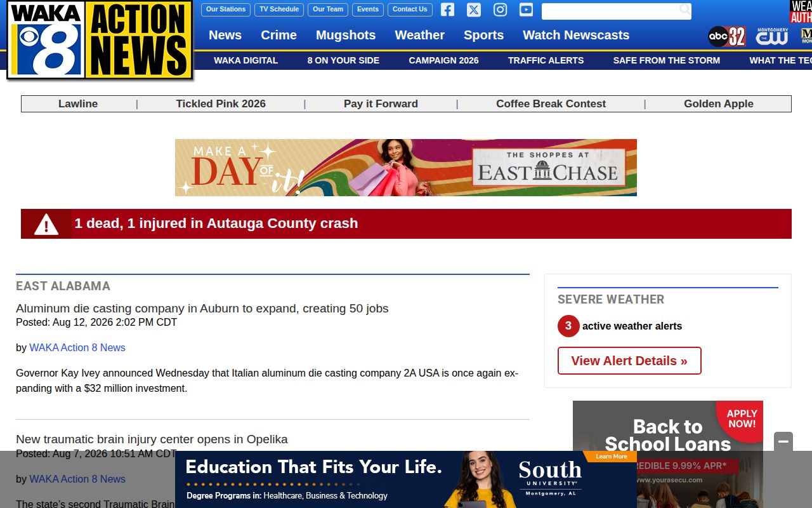Image resolution: width=812 pixels, height=508 pixels.
Task: Click the South University banner ad
Action: click(x=406, y=479)
